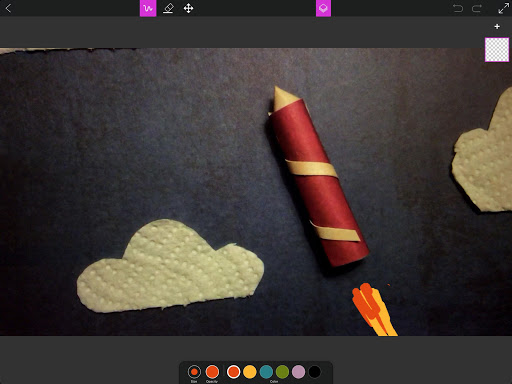
Task: Tap the red paper rocket on canvas
Action: pyautogui.click(x=317, y=180)
